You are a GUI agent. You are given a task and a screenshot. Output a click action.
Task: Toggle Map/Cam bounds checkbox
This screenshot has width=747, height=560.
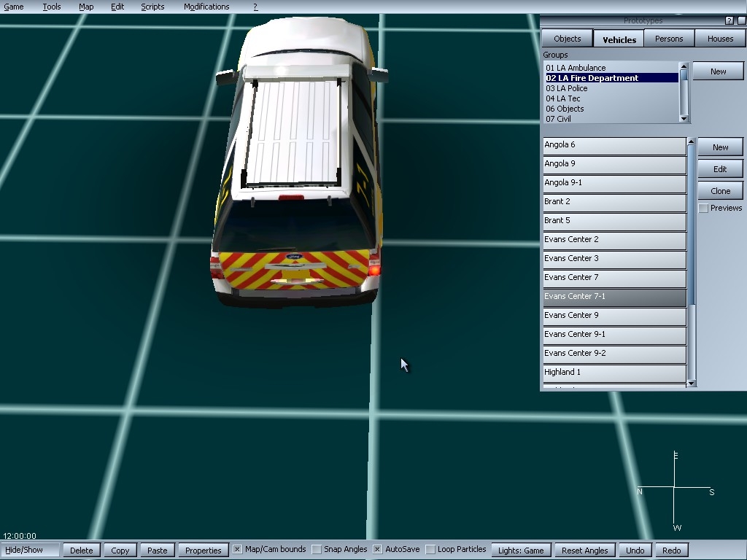pyautogui.click(x=237, y=550)
